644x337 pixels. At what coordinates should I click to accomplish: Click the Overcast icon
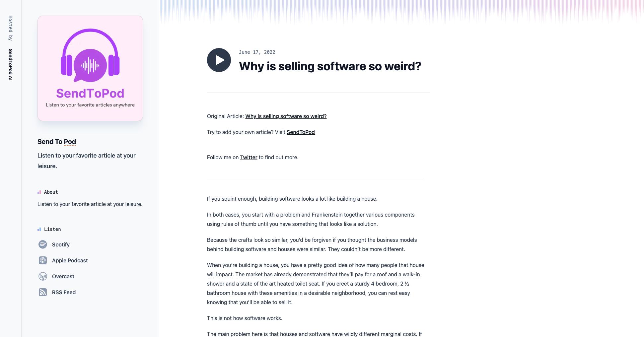pos(43,276)
